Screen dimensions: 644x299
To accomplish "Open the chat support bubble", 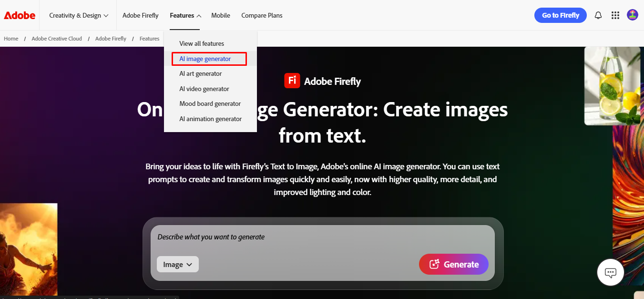I will pos(610,272).
